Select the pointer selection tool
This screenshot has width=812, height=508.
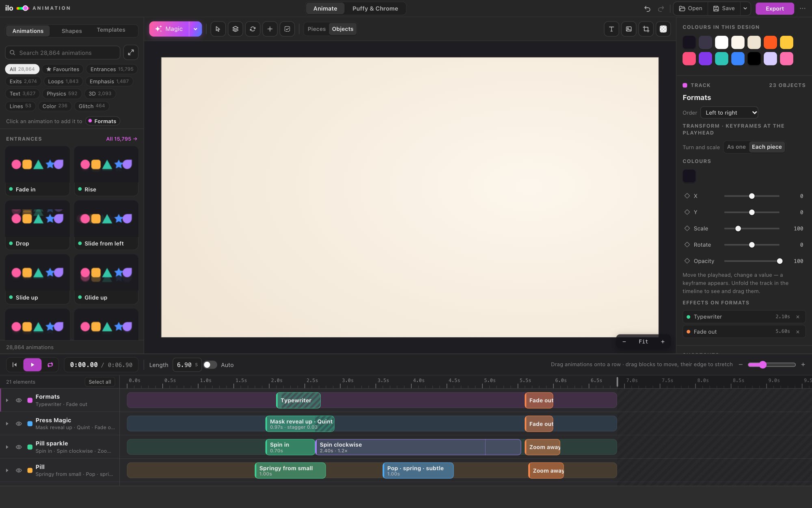point(218,29)
